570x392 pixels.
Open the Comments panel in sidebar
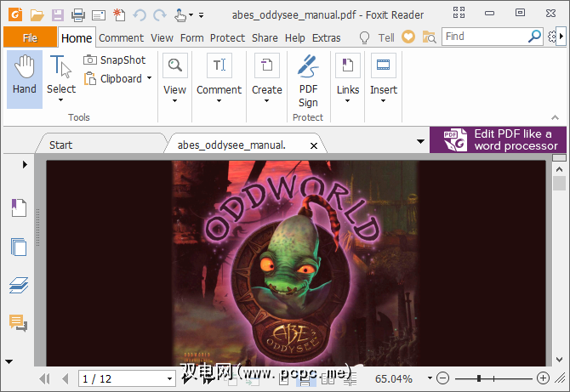pyautogui.click(x=18, y=323)
